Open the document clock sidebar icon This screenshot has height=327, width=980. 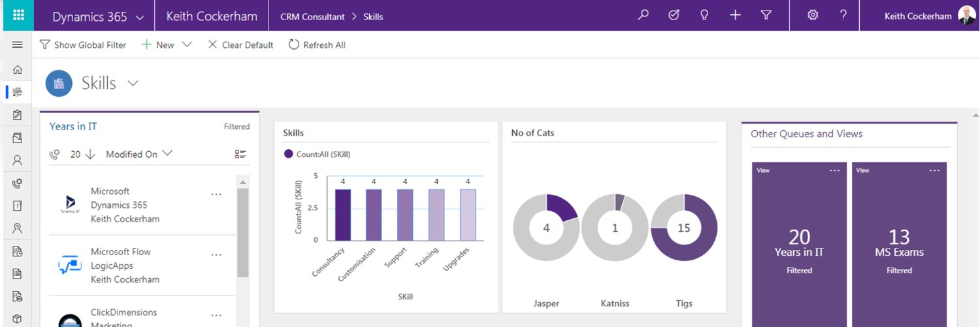pos(18,251)
